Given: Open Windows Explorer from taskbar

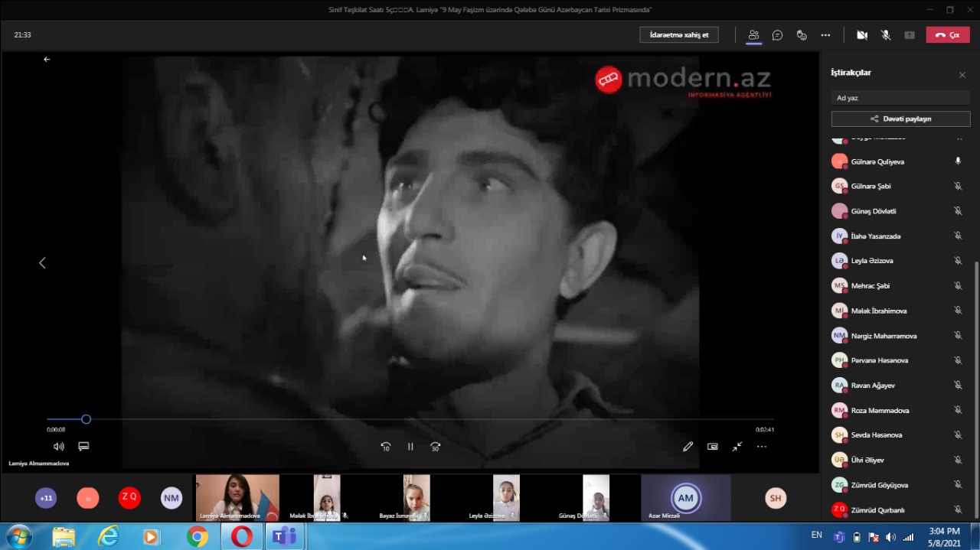Looking at the screenshot, I should (x=64, y=537).
